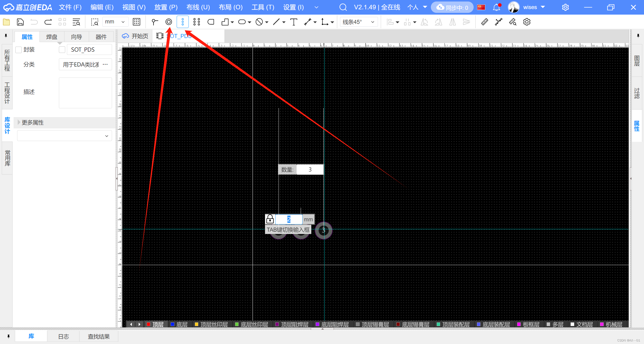Viewport: 644px width, 344px height.
Task: Select the line drawing tool
Action: (x=276, y=22)
